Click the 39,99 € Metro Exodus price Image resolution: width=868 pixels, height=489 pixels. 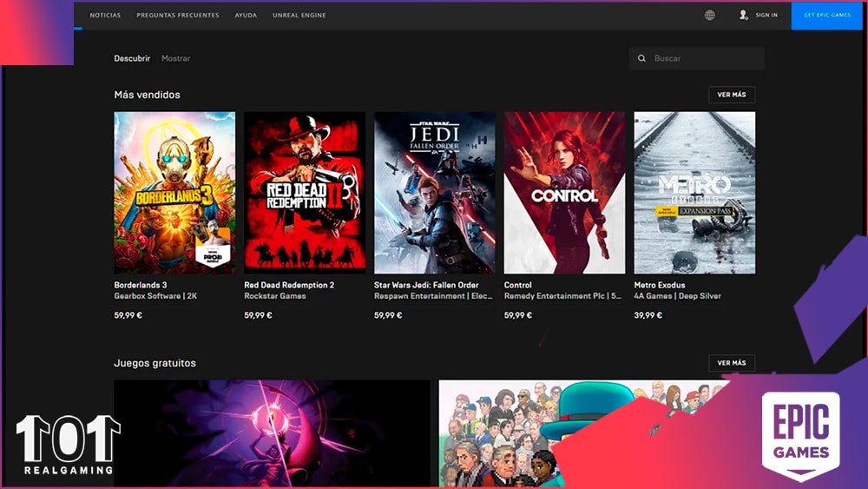[x=648, y=315]
